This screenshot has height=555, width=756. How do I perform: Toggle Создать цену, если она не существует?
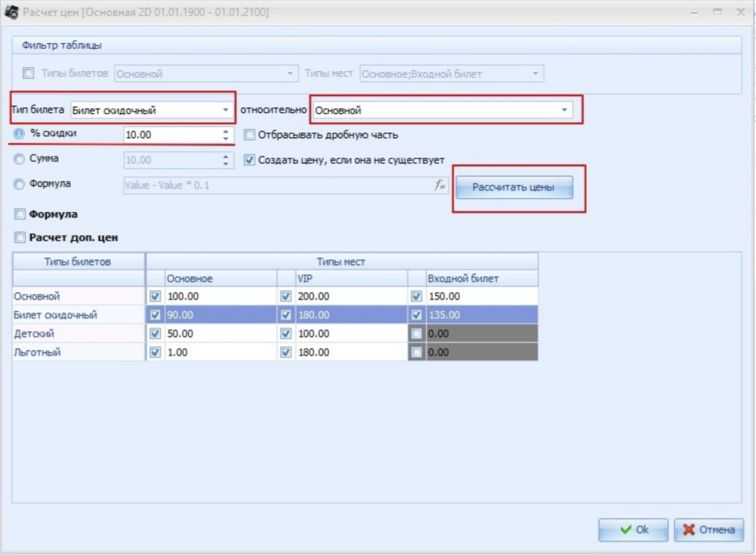(249, 160)
